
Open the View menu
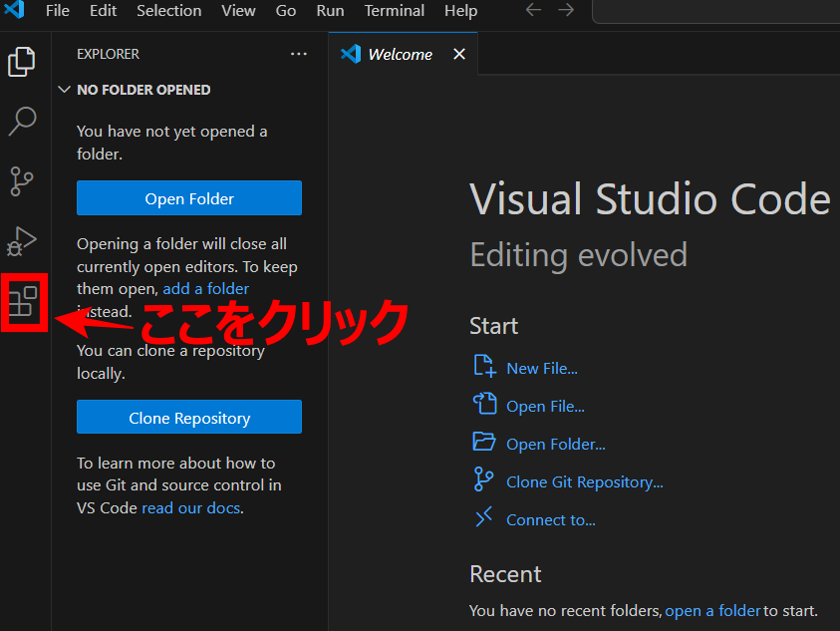(x=238, y=11)
